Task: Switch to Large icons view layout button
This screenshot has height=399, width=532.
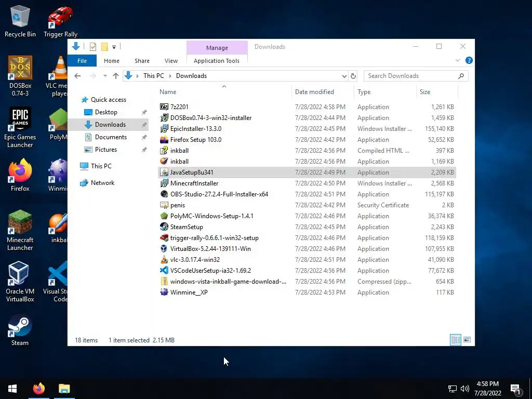Action: [467, 340]
